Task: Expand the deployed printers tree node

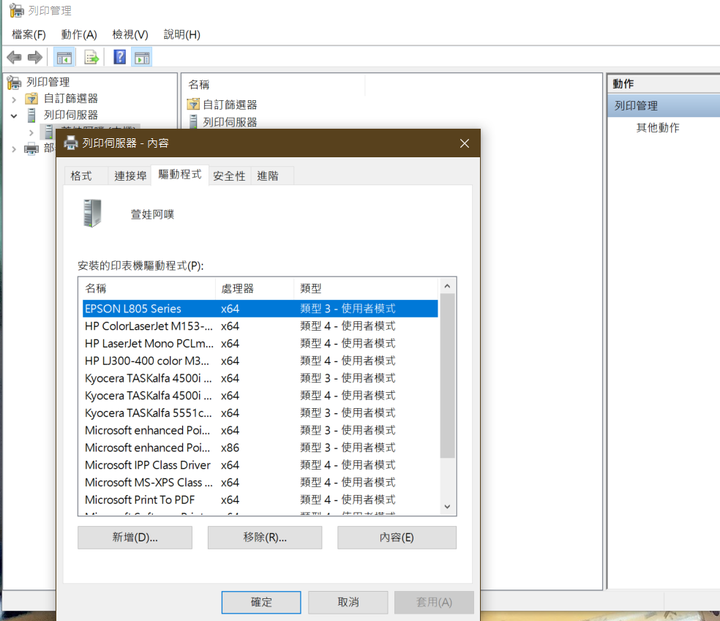Action: tap(14, 149)
